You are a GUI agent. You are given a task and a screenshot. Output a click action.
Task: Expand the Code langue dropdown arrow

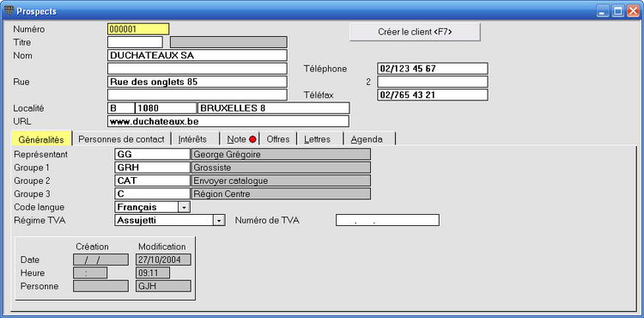(x=184, y=207)
